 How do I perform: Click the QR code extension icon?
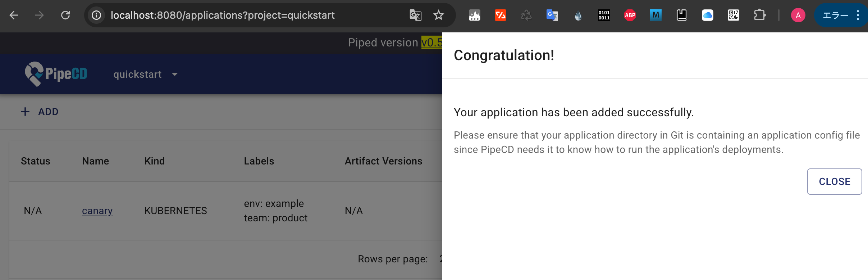point(733,15)
